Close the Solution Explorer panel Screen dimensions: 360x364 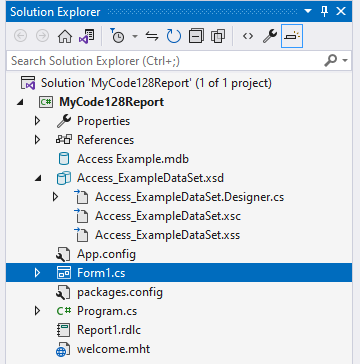[x=341, y=12]
